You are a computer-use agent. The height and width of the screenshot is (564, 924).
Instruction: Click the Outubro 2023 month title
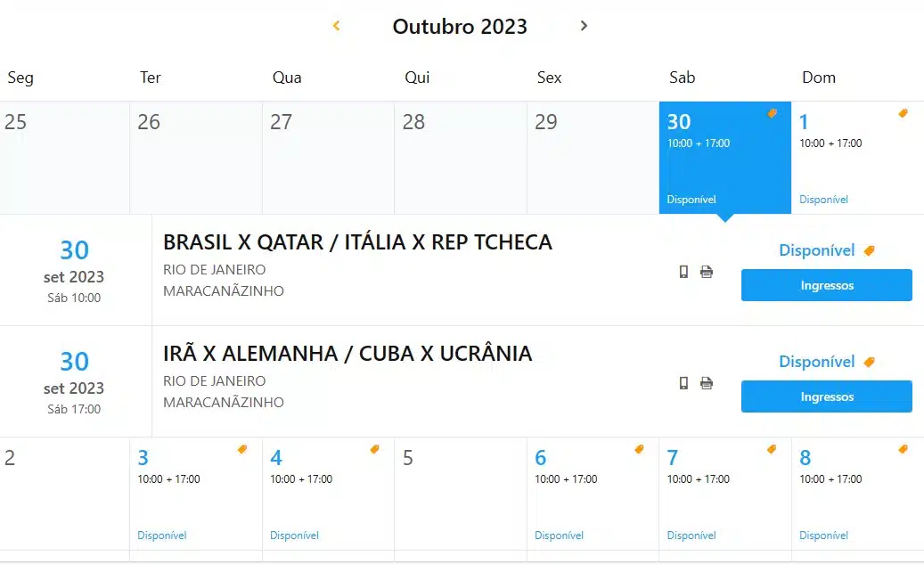tap(460, 27)
